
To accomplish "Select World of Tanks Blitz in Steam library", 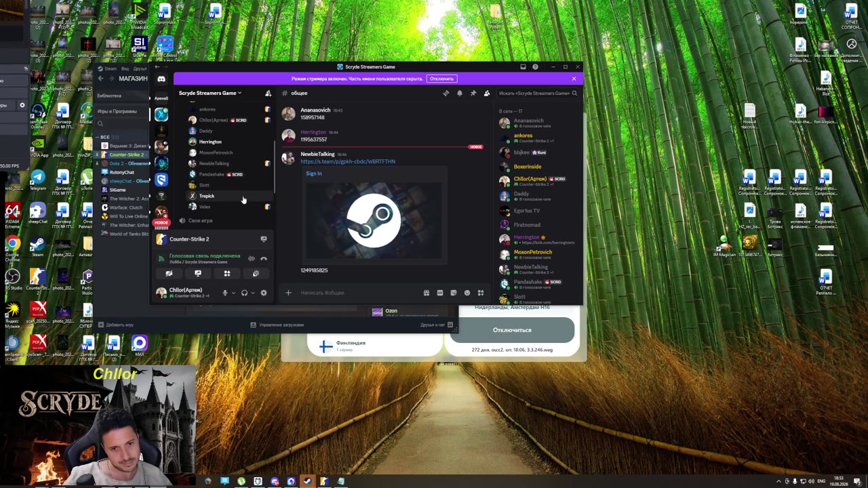I will [x=125, y=234].
